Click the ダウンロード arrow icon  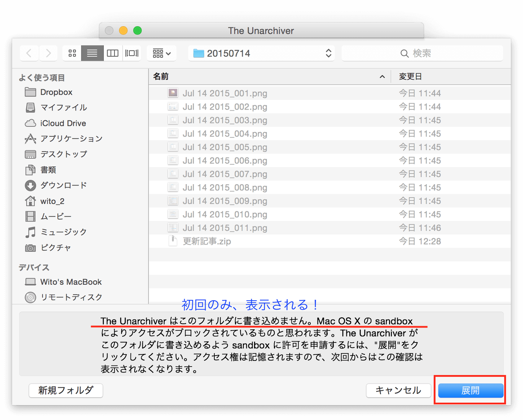[x=30, y=185]
